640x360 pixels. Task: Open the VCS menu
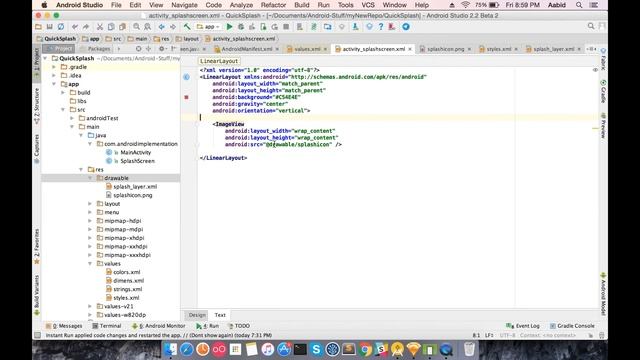point(368,5)
